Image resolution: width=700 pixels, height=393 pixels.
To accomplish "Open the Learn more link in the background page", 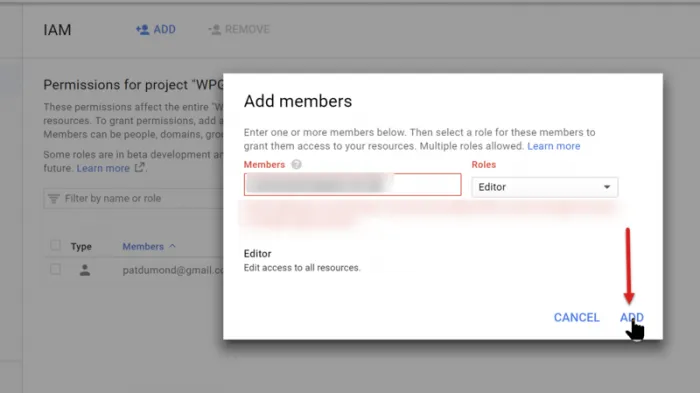I will [x=103, y=168].
